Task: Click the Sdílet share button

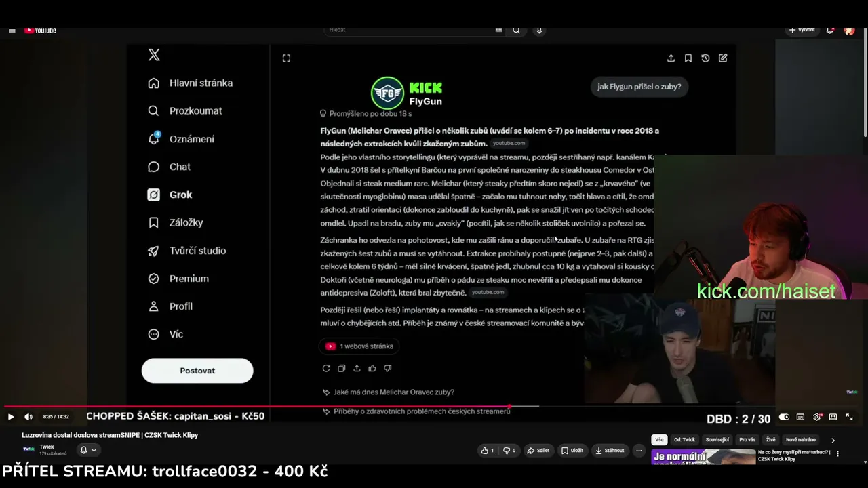Action: pos(538,450)
